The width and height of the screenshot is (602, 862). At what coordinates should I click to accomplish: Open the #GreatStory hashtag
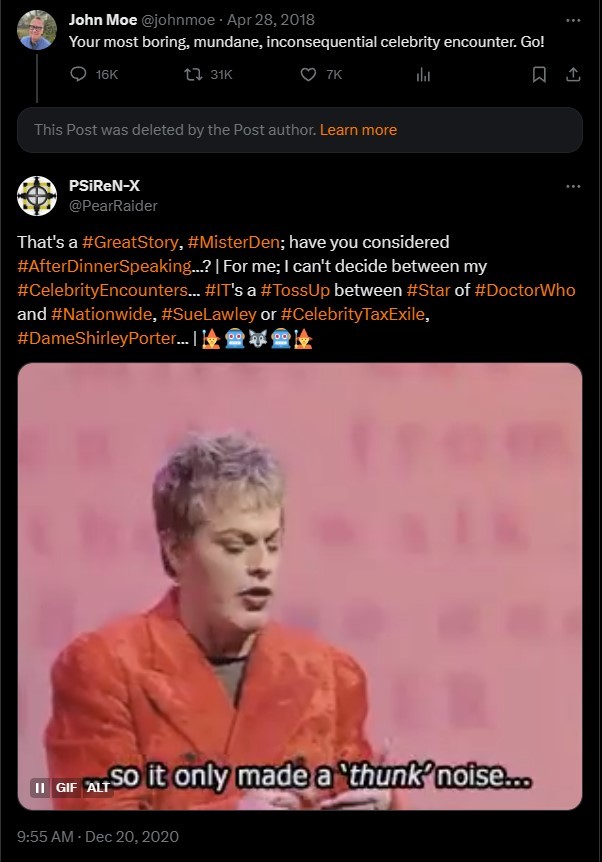click(x=130, y=242)
